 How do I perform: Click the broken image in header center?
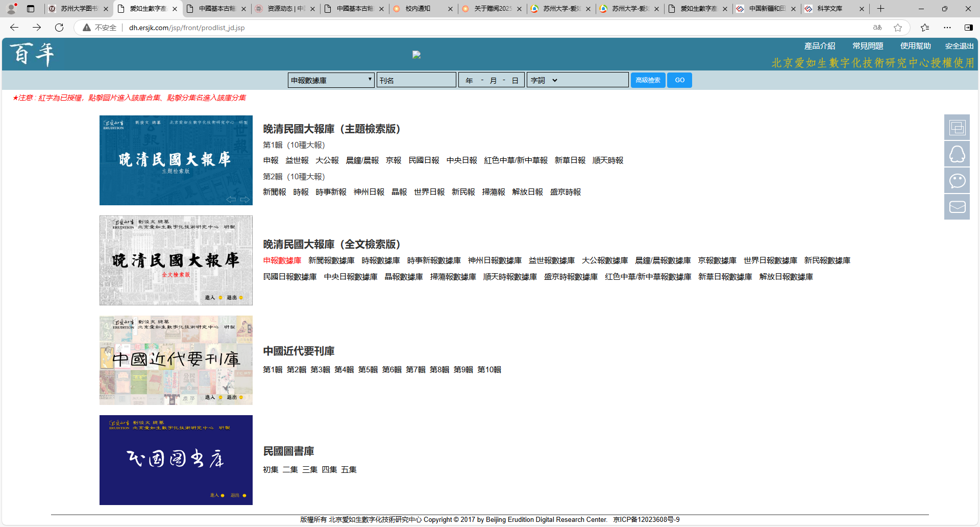[416, 55]
